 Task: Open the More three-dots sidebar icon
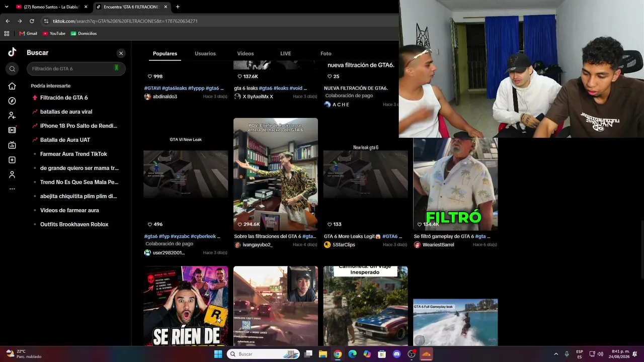[x=12, y=189]
